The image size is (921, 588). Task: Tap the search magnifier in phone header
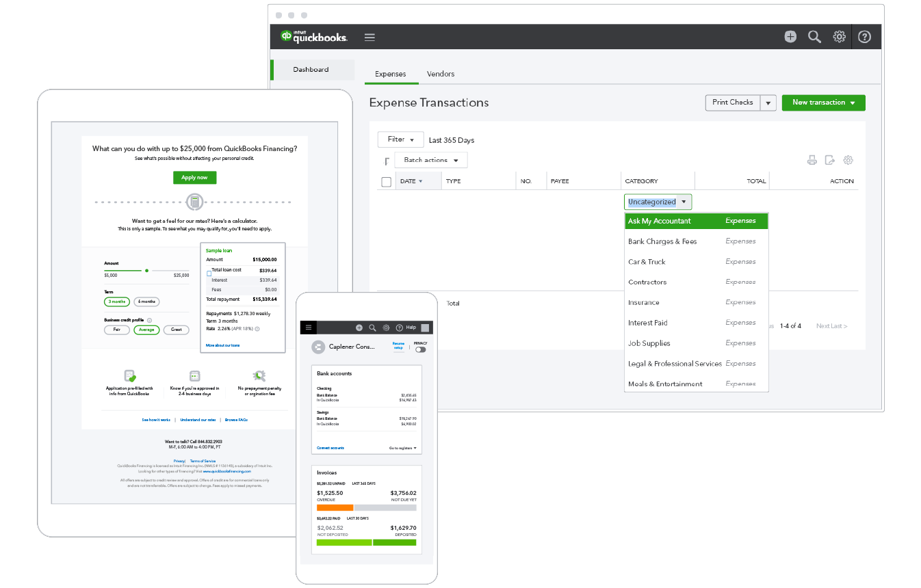(373, 328)
